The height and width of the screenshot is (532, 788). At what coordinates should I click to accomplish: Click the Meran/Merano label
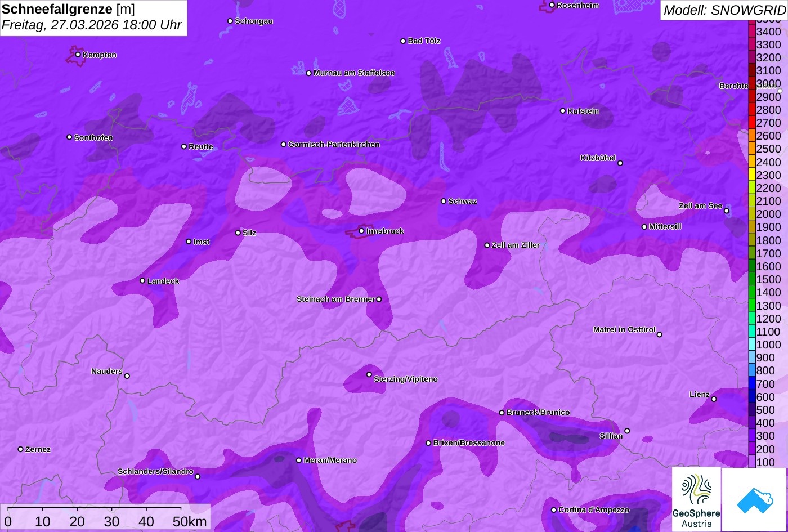(330, 460)
